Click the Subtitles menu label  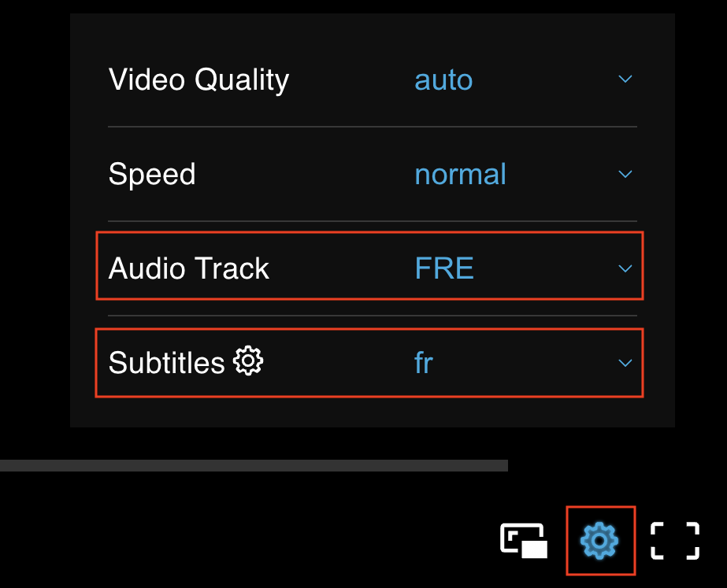tap(166, 363)
